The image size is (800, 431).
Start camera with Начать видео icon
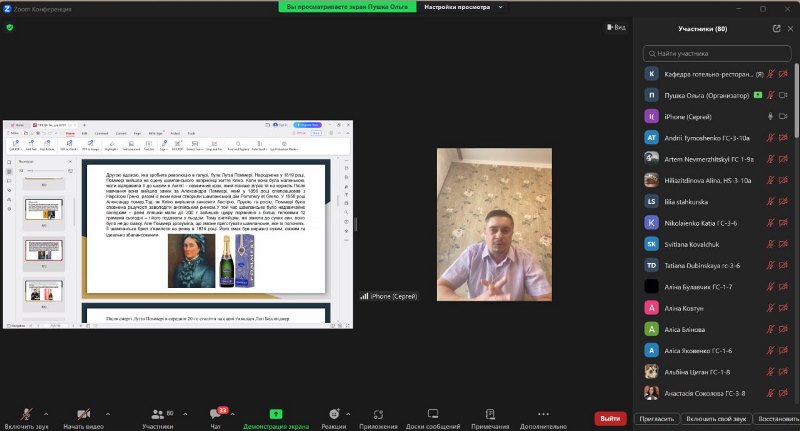coord(84,414)
